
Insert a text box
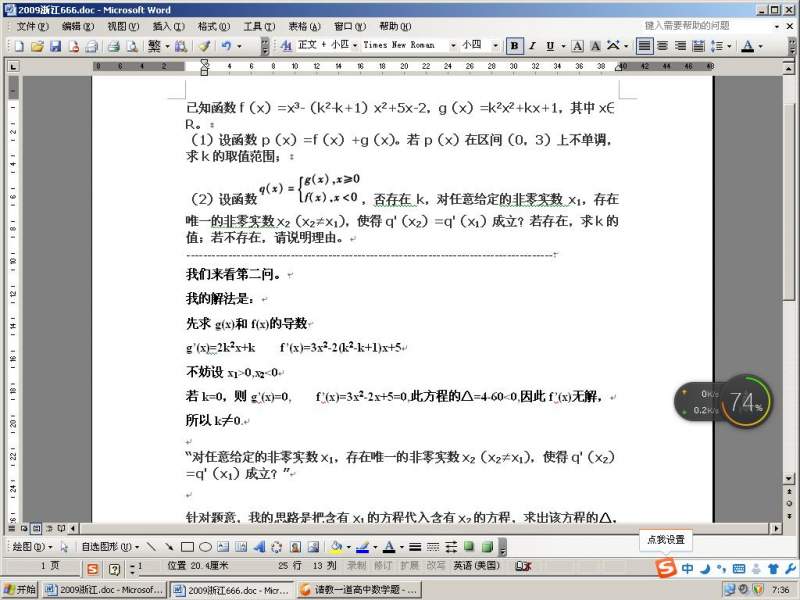[223, 547]
